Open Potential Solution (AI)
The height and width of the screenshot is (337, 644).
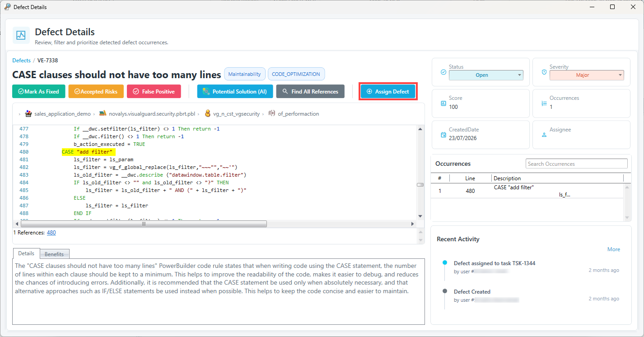click(x=235, y=91)
